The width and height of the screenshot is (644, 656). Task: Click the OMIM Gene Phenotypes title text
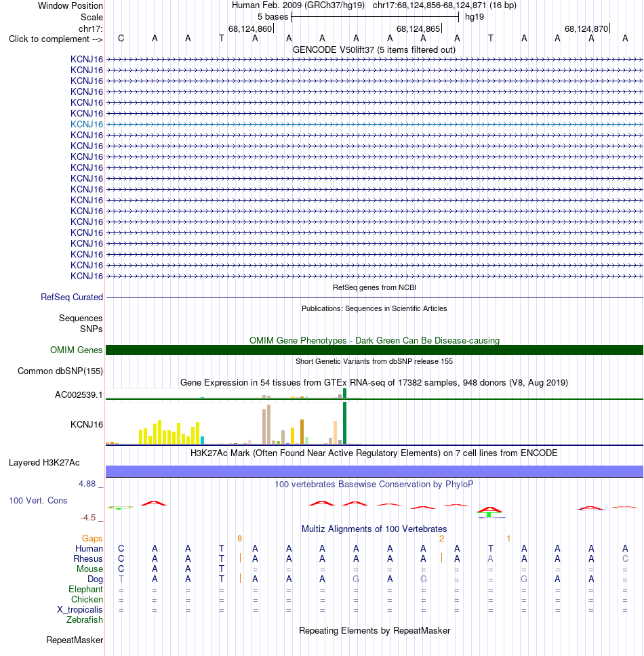coord(374,341)
